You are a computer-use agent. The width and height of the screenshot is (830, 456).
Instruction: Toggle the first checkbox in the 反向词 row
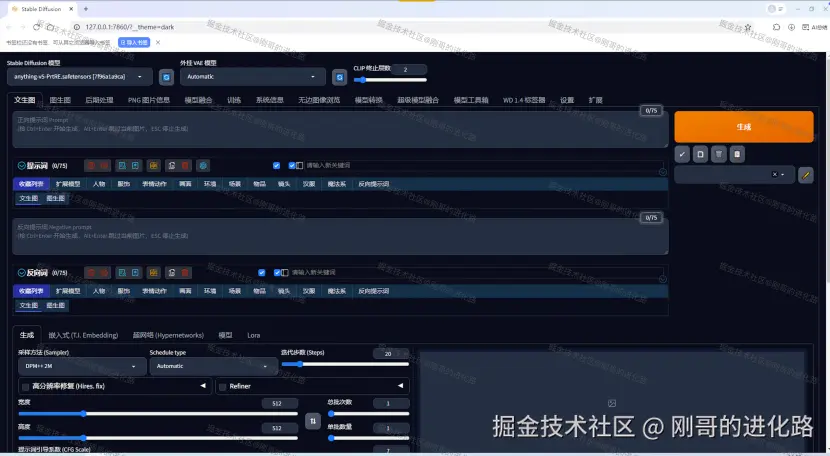click(x=261, y=273)
